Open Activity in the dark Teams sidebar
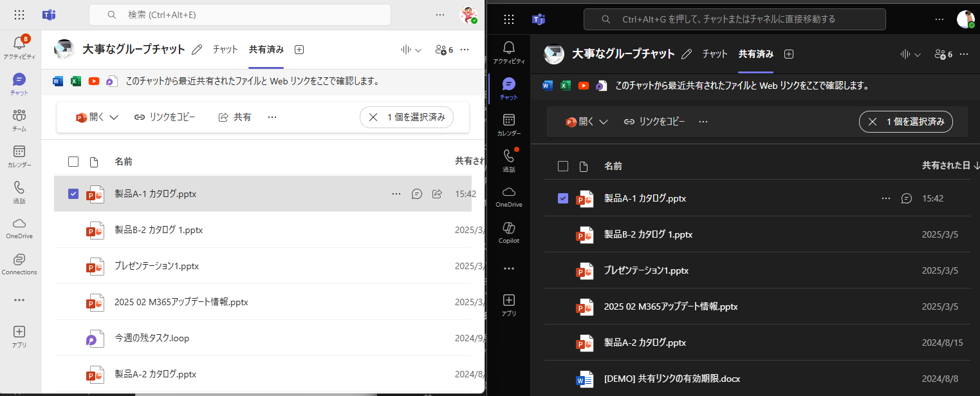 509,52
